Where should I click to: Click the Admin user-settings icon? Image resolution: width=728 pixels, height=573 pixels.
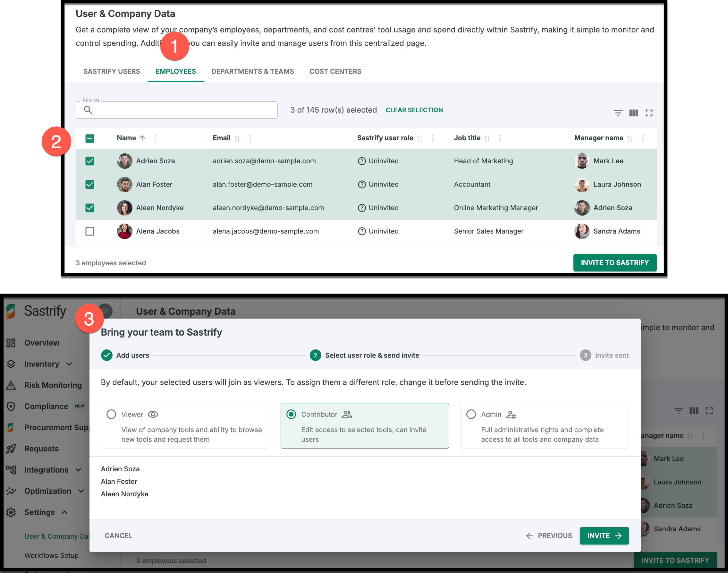click(x=511, y=415)
